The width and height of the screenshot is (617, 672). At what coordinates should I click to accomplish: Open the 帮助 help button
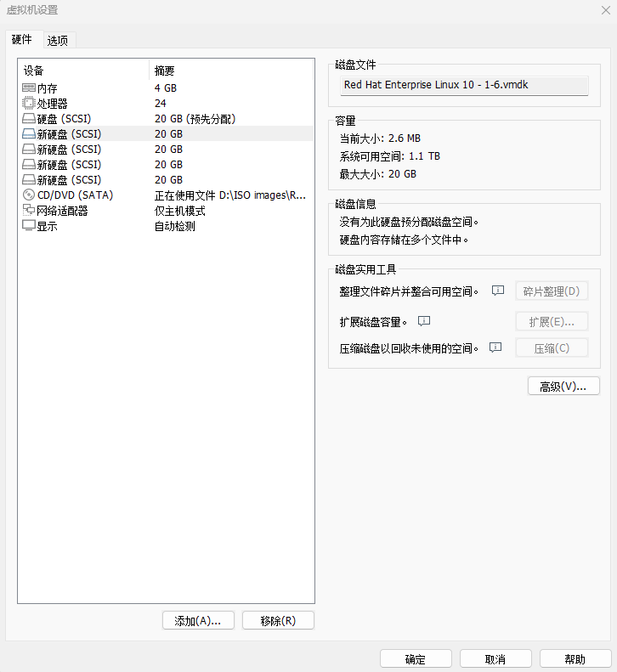[575, 659]
